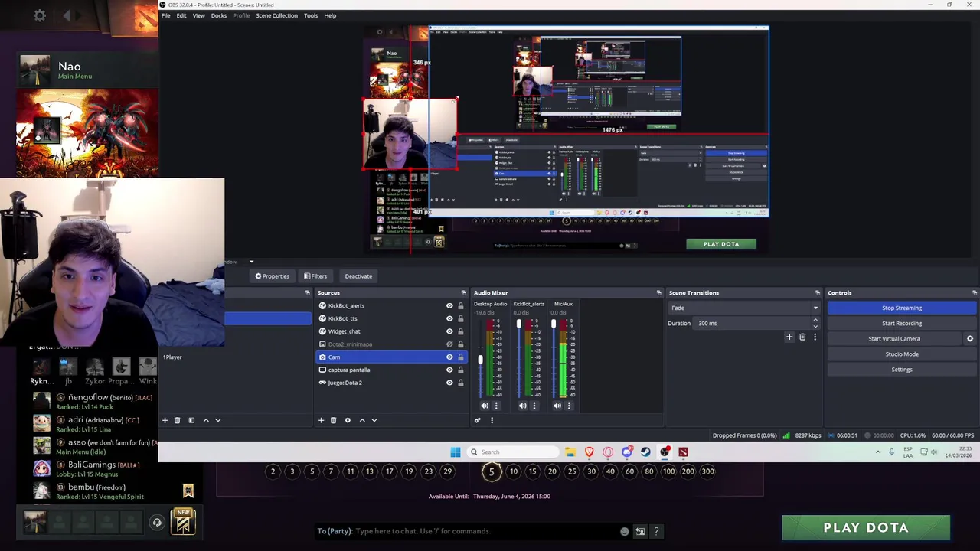Image resolution: width=980 pixels, height=551 pixels.
Task: Click the Dota voice headset icon
Action: coord(157,523)
